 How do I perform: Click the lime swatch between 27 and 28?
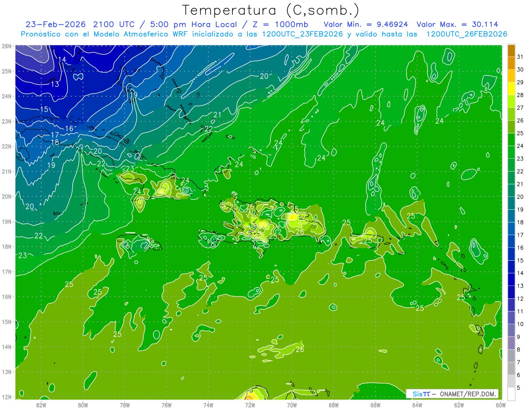click(511, 102)
